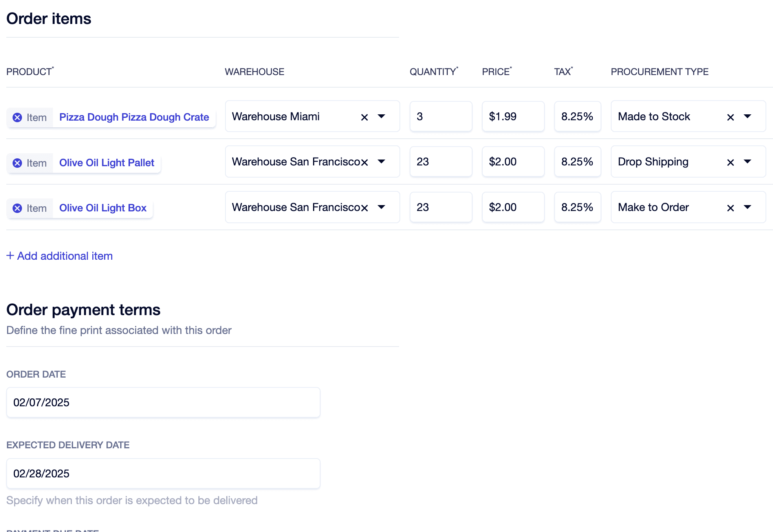Remove Olive Oil Light Box item
The image size is (773, 532).
tap(17, 208)
